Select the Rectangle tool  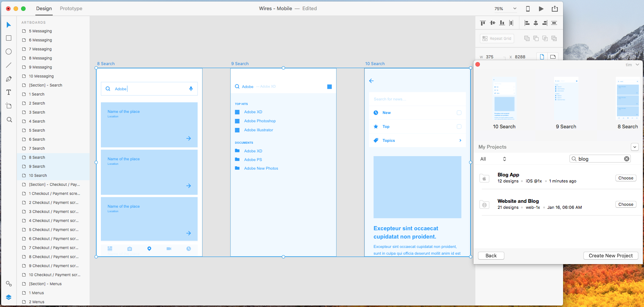pos(9,38)
